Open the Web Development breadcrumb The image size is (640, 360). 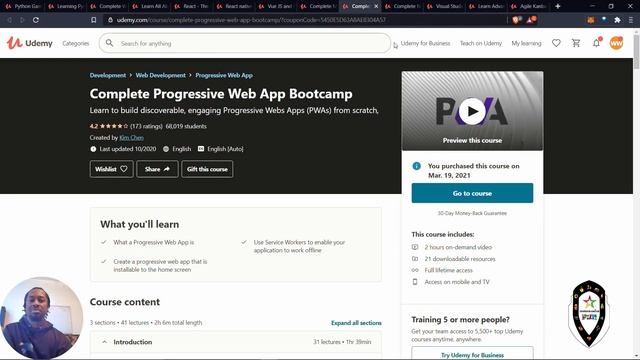pos(160,75)
